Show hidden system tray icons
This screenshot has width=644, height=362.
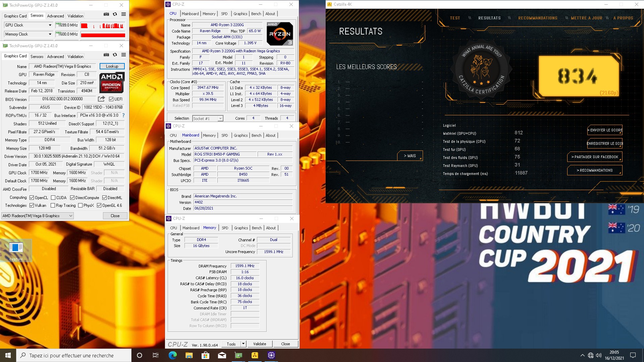pos(582,355)
